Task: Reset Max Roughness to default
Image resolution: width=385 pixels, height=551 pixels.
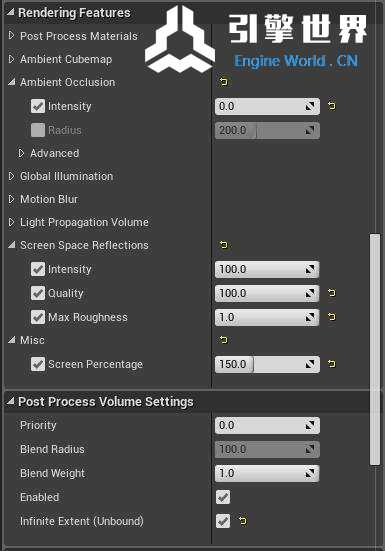Action: click(332, 317)
